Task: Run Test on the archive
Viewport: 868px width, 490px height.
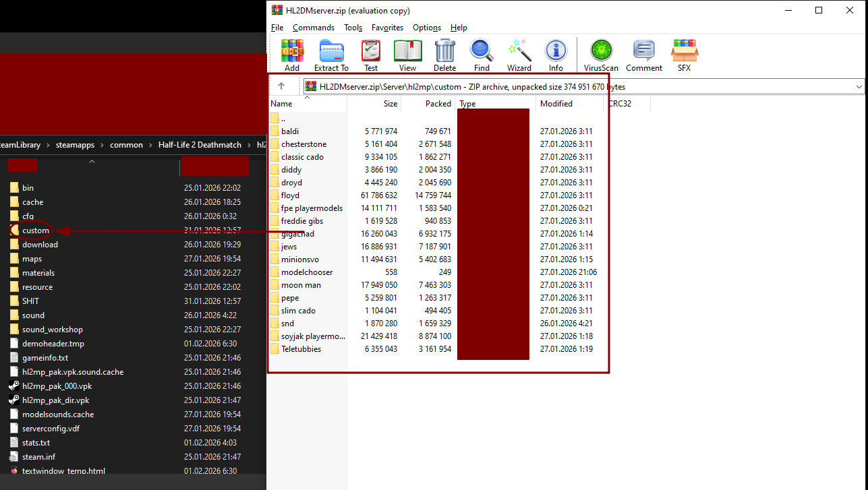Action: click(371, 55)
